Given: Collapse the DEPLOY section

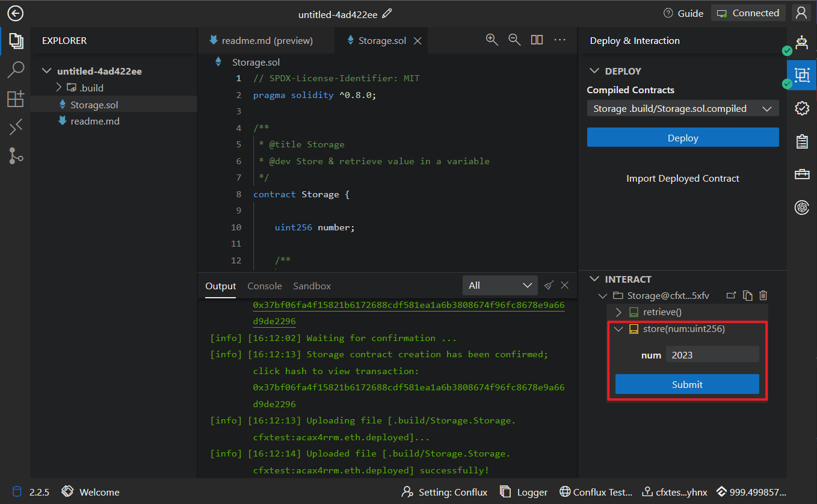Looking at the screenshot, I should (x=594, y=71).
